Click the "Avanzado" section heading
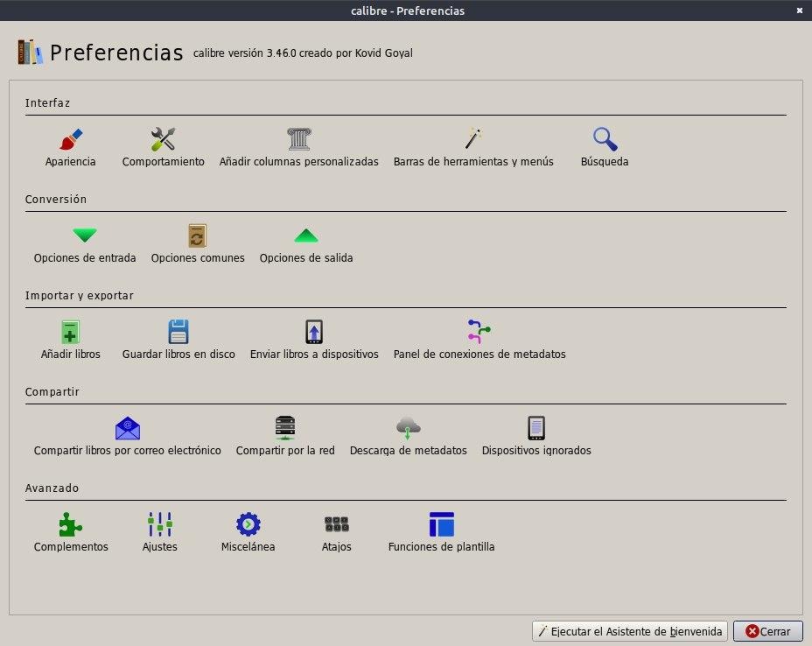 [x=52, y=488]
